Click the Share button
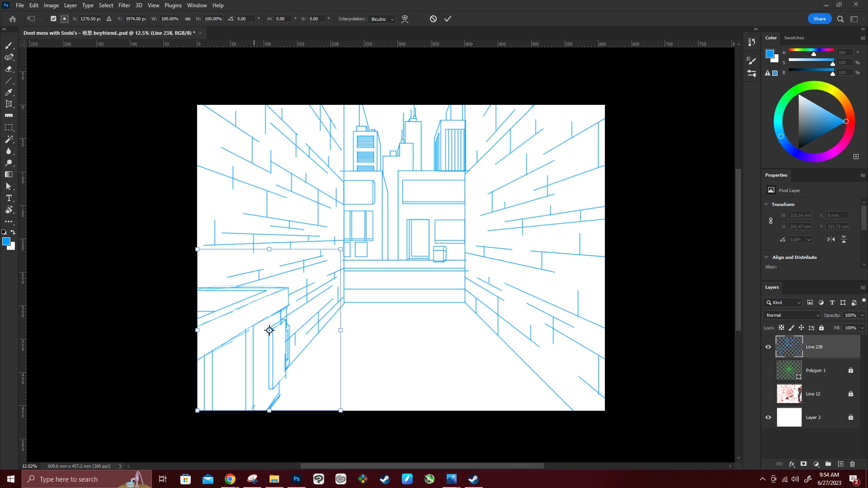Image resolution: width=868 pixels, height=488 pixels. (x=819, y=19)
